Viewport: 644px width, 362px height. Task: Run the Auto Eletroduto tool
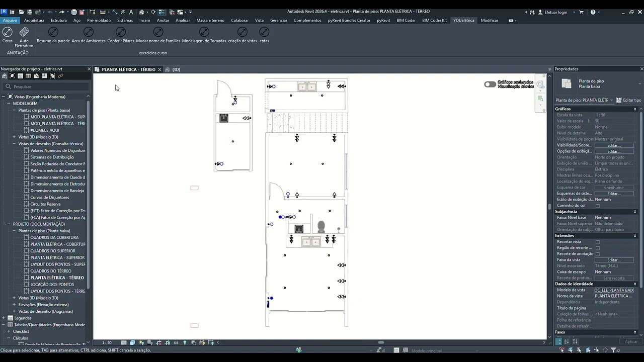[24, 32]
